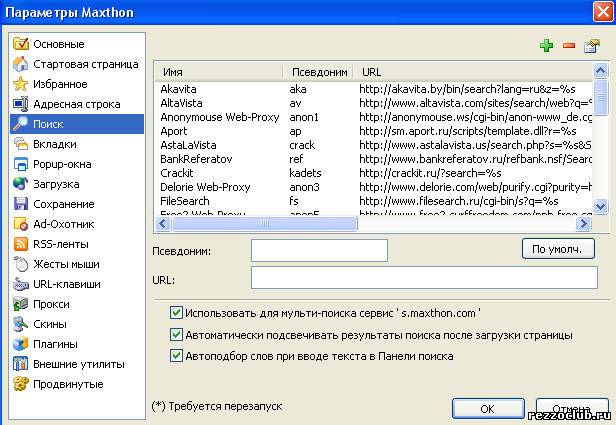
Task: Toggle multi-search service s.maxthon.com checkbox
Action: [x=176, y=313]
